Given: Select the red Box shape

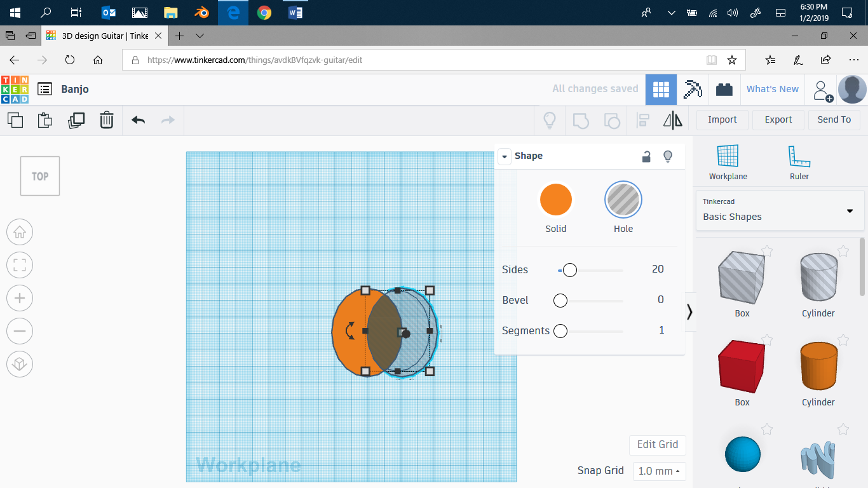Looking at the screenshot, I should pos(742,367).
